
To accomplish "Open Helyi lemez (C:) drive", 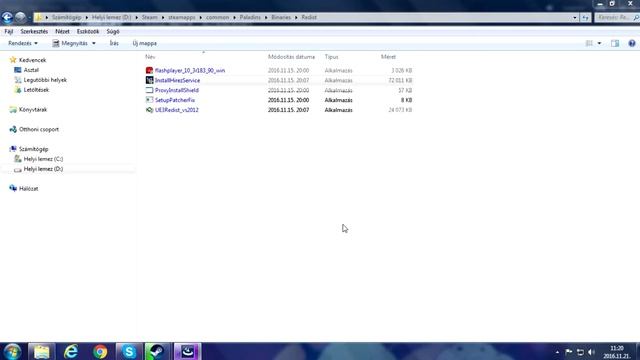I will coord(43,159).
